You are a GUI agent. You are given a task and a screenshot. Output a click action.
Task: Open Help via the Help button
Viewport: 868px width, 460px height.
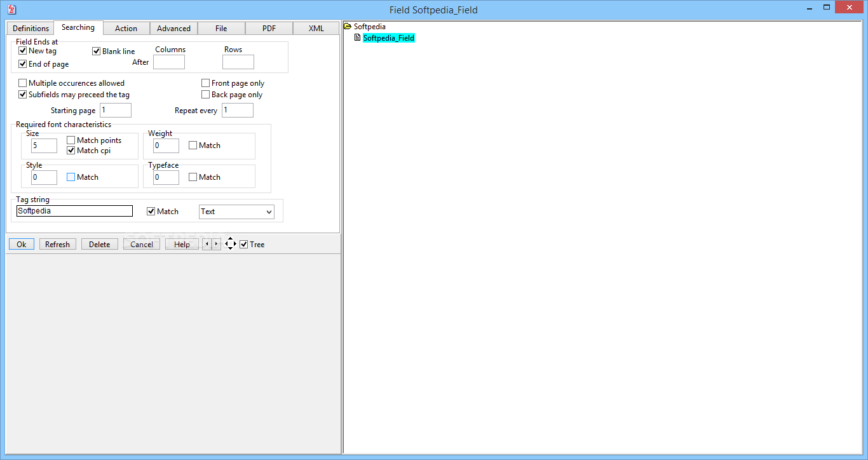(x=182, y=244)
